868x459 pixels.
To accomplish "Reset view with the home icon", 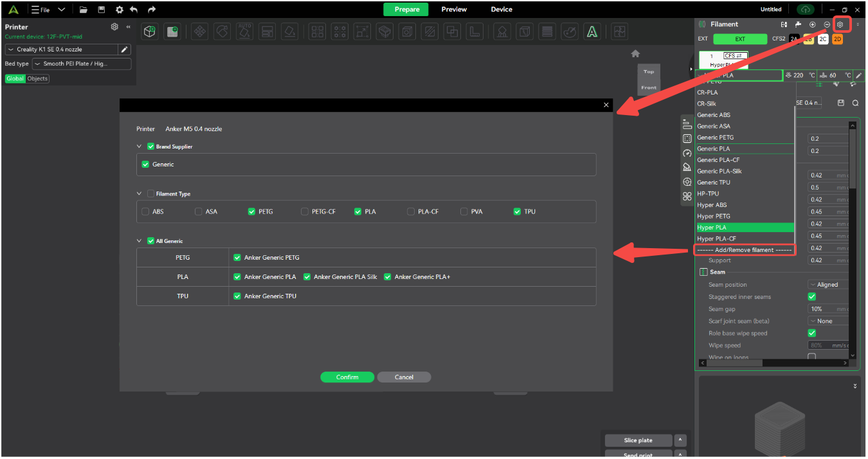I will [635, 53].
